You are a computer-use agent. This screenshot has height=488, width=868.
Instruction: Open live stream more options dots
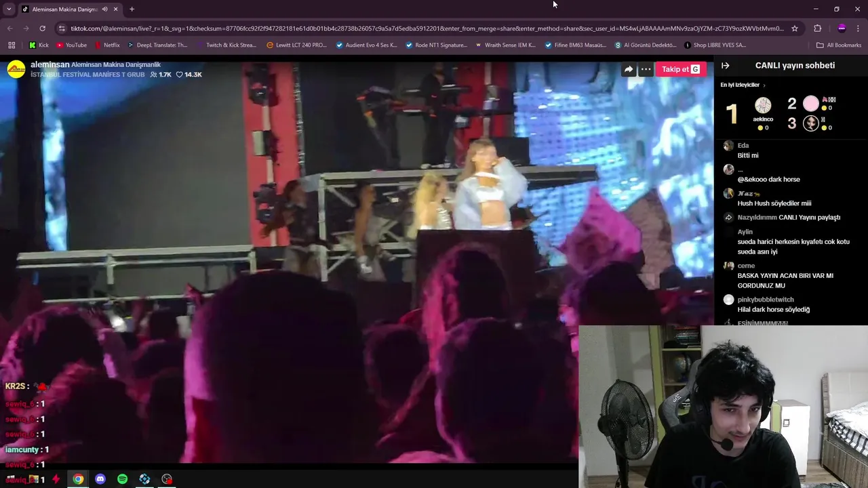point(646,69)
